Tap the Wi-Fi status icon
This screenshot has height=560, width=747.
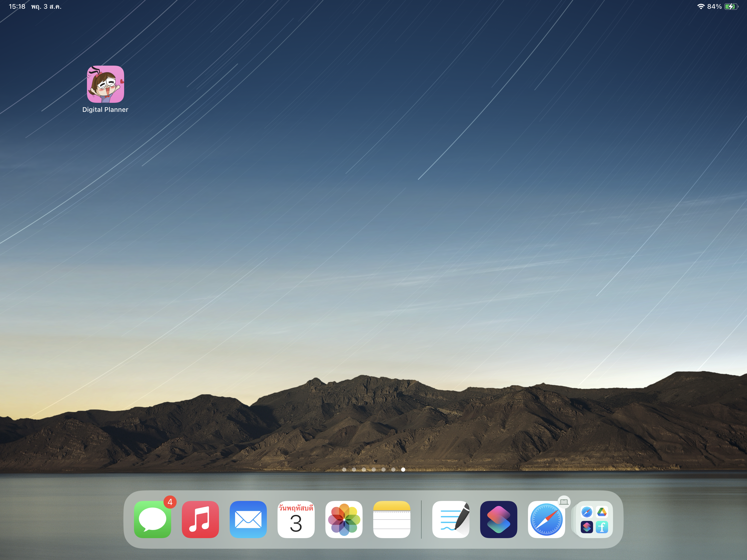tap(701, 6)
